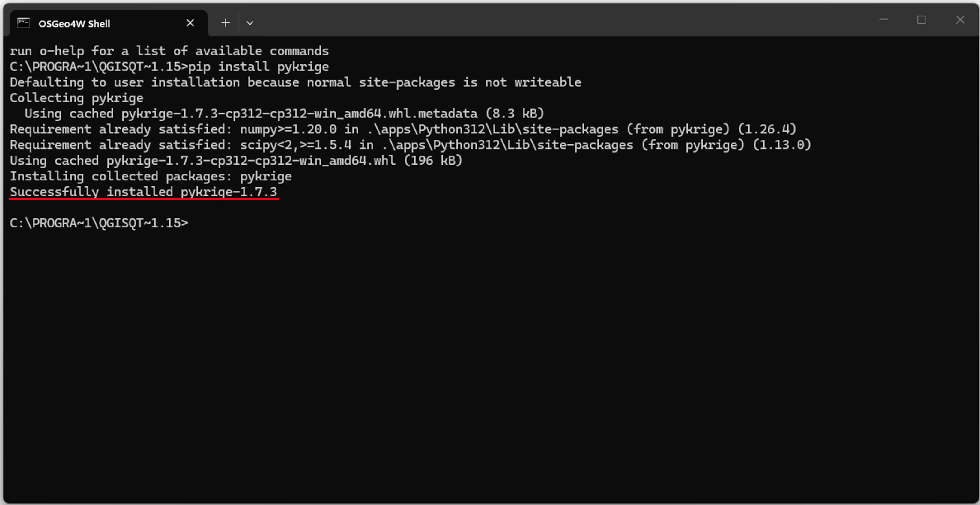980x505 pixels.
Task: Click the "Defaulting to user installation" message
Action: click(x=295, y=82)
